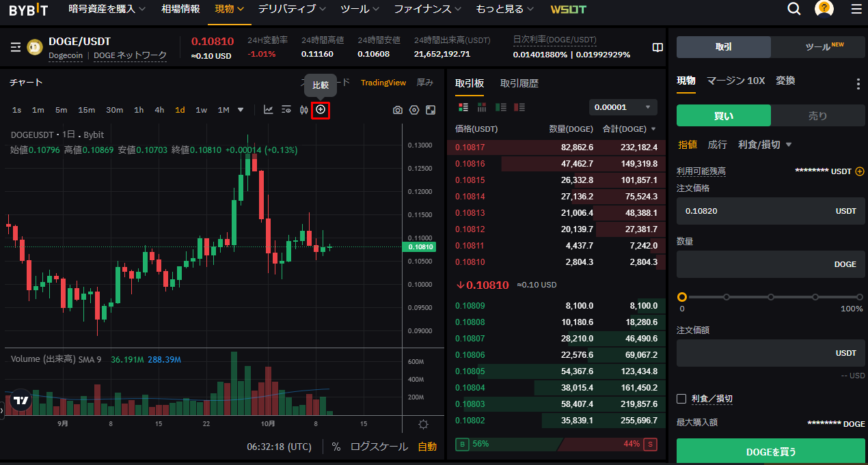868x465 pixels.
Task: Select the combined order book layout icon
Action: 463,107
